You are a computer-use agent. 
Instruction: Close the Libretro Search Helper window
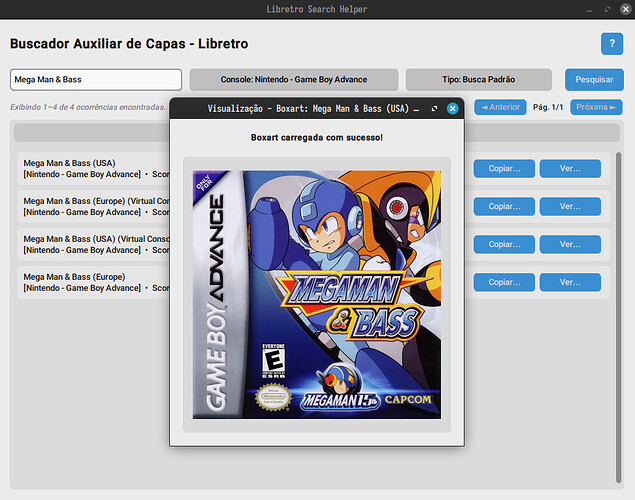625,9
